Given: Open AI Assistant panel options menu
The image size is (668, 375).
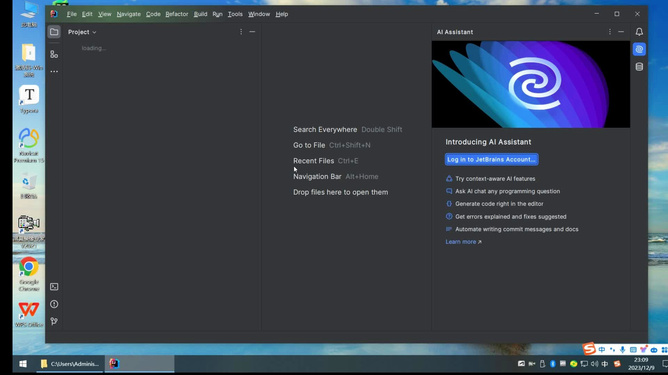Looking at the screenshot, I should point(610,32).
